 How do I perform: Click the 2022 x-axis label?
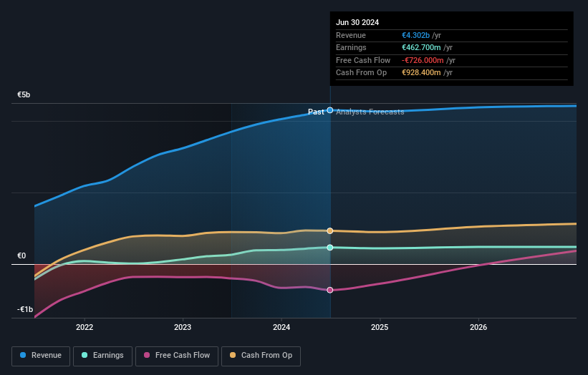click(85, 327)
